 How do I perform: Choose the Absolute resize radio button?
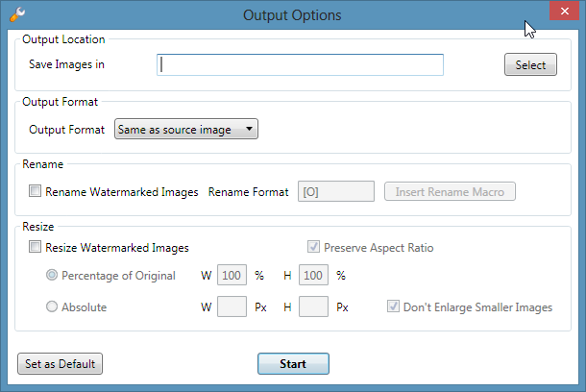point(52,308)
